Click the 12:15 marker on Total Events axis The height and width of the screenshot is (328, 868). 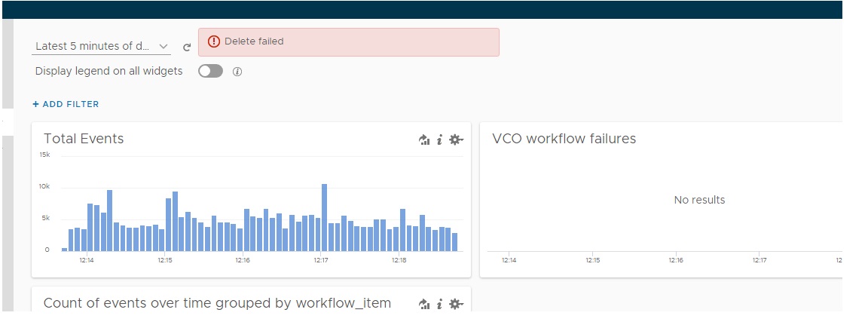[165, 260]
